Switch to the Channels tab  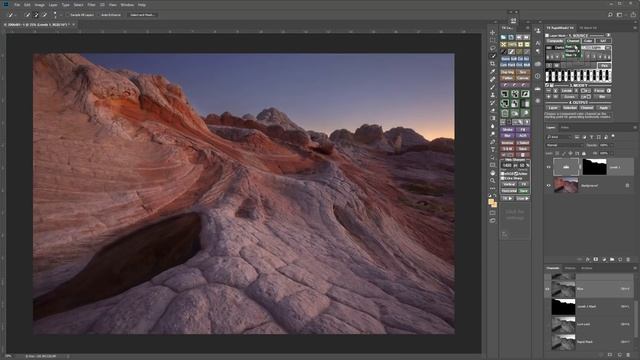[553, 268]
